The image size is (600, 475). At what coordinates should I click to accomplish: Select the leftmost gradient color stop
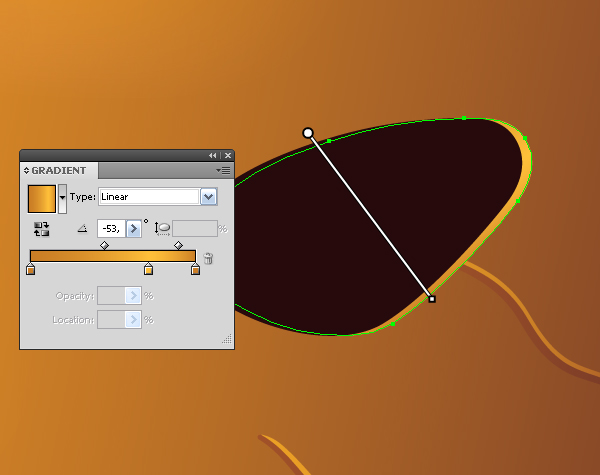click(31, 269)
